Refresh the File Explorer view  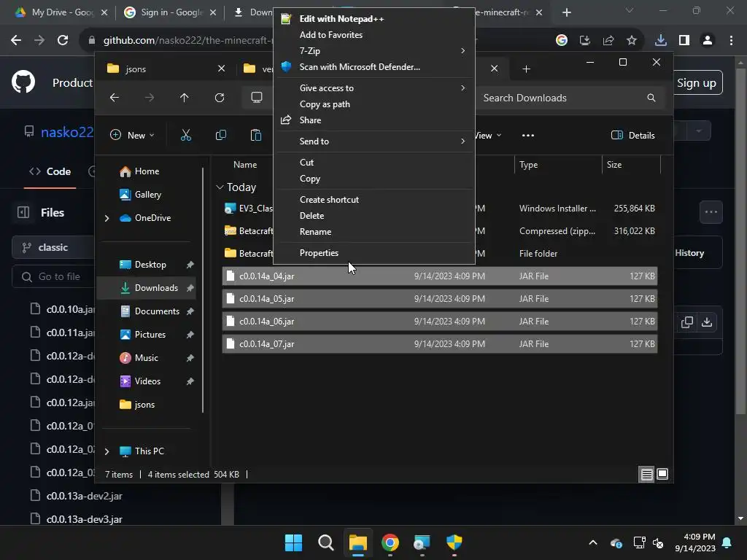tap(219, 98)
